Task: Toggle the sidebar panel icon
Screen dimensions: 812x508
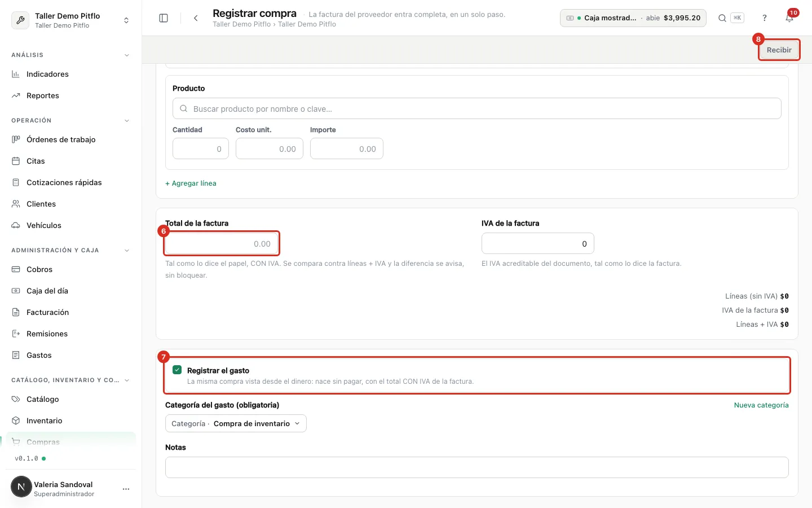Action: (164, 18)
